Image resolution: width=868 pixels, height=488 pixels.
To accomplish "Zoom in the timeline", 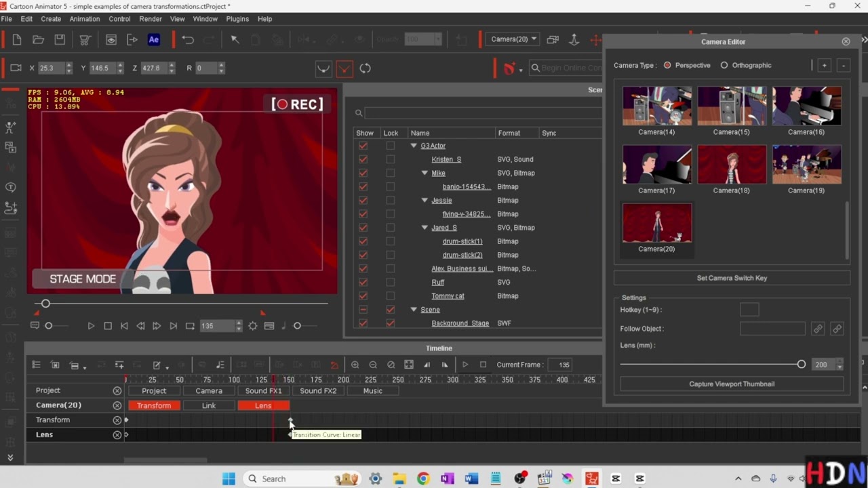I will 355,365.
